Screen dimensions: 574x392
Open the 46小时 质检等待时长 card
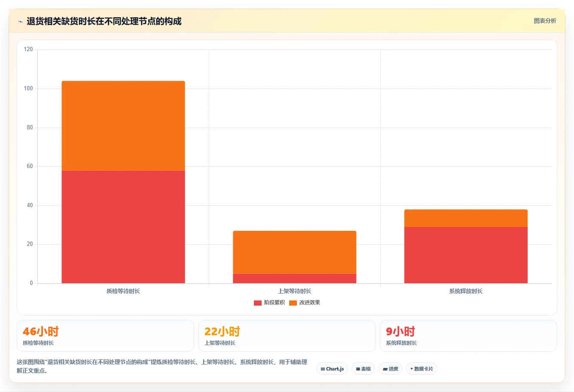tap(105, 336)
